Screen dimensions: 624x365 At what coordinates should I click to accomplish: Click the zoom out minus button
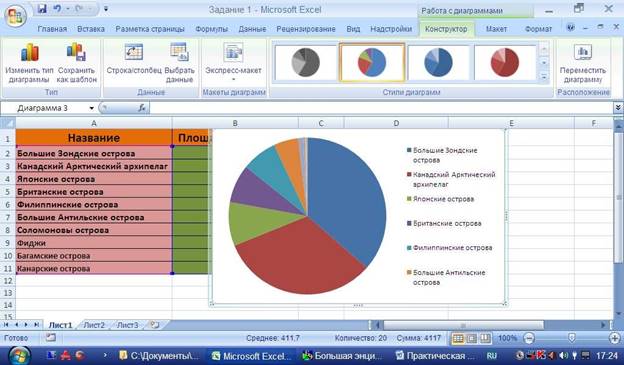[528, 338]
